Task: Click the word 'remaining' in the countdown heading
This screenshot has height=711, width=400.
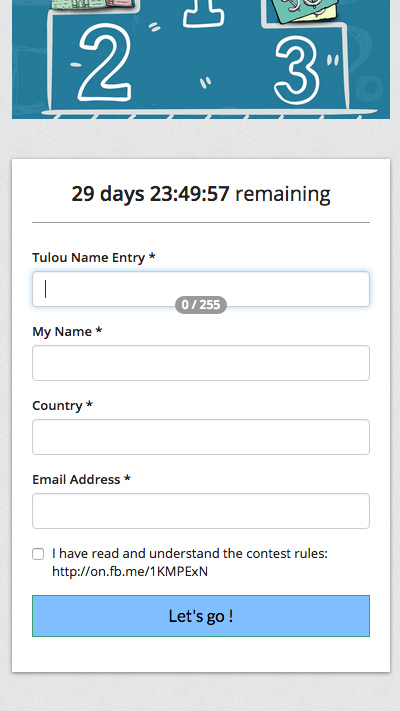Action: click(283, 194)
